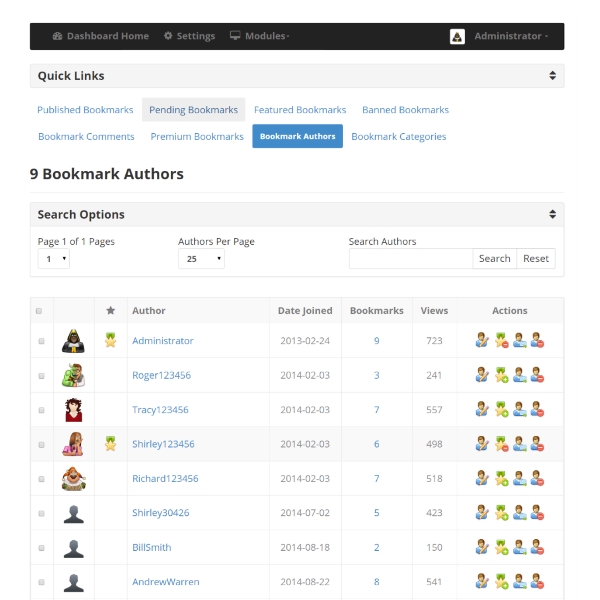The width and height of the screenshot is (600, 600).
Task: Add featured star to Roger123456
Action: coord(501,375)
